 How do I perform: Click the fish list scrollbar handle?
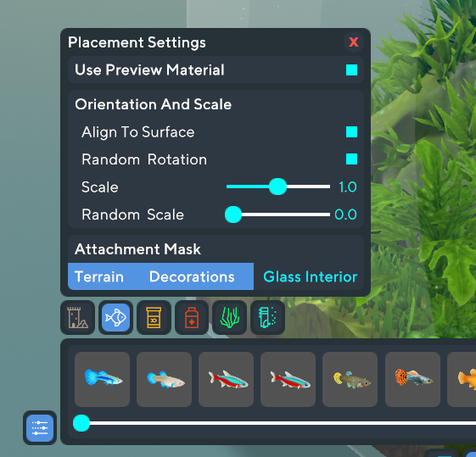(x=81, y=423)
